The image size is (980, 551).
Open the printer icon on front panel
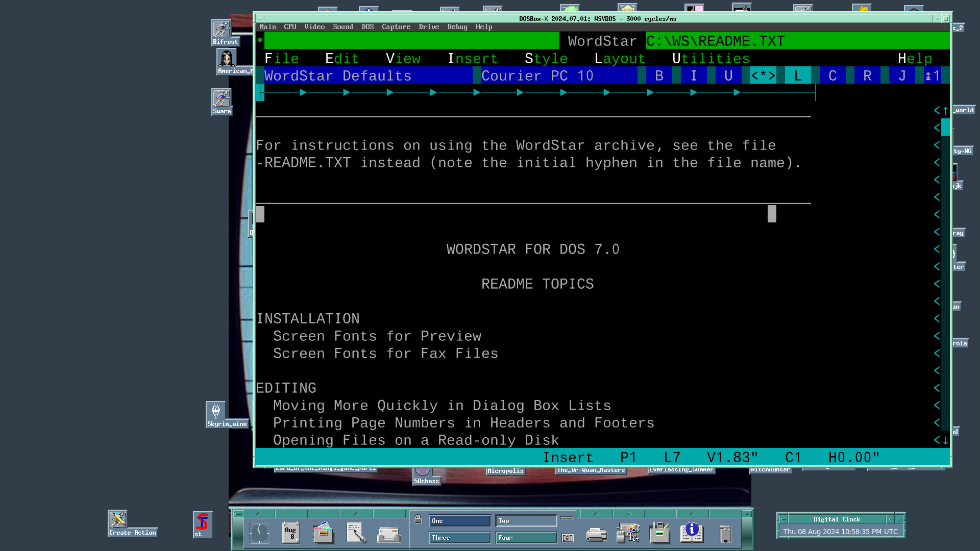point(596,534)
